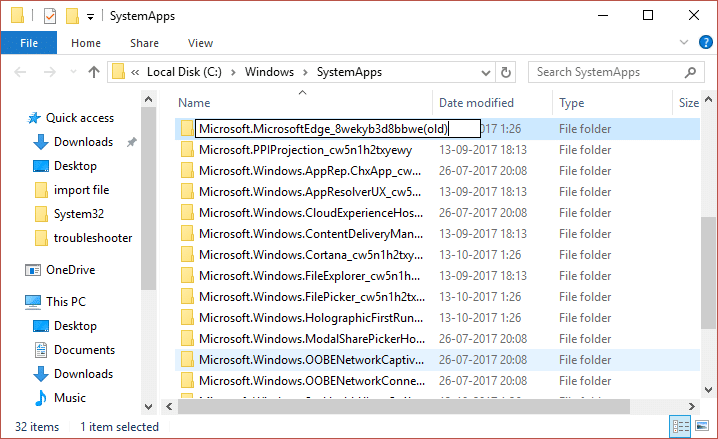The width and height of the screenshot is (718, 439).
Task: Go forward with the Forward arrow
Action: point(49,72)
